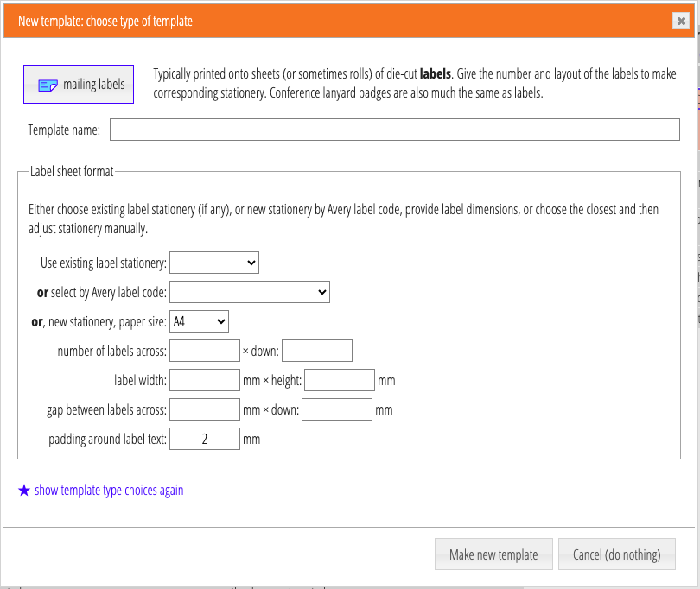Click the number of labels across field
This screenshot has height=589, width=700.
click(205, 351)
